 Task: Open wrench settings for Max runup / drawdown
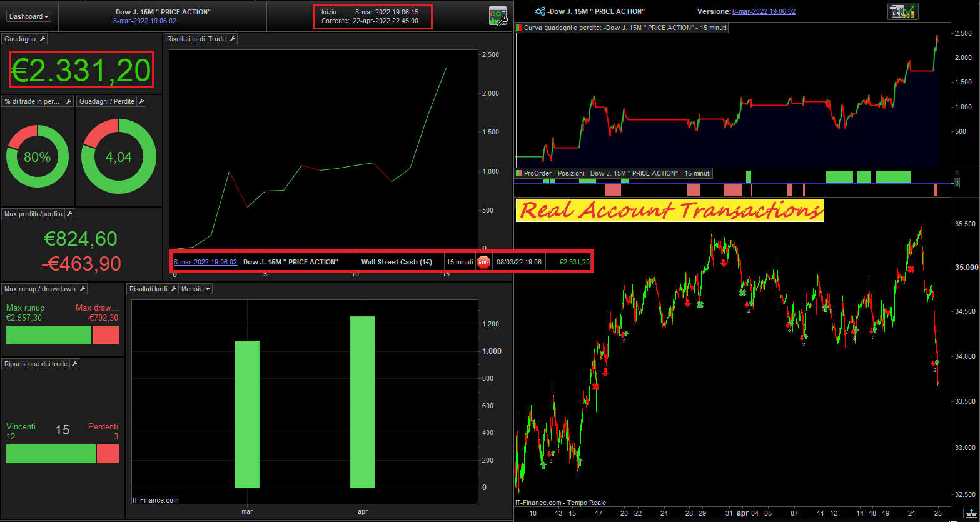[x=83, y=289]
